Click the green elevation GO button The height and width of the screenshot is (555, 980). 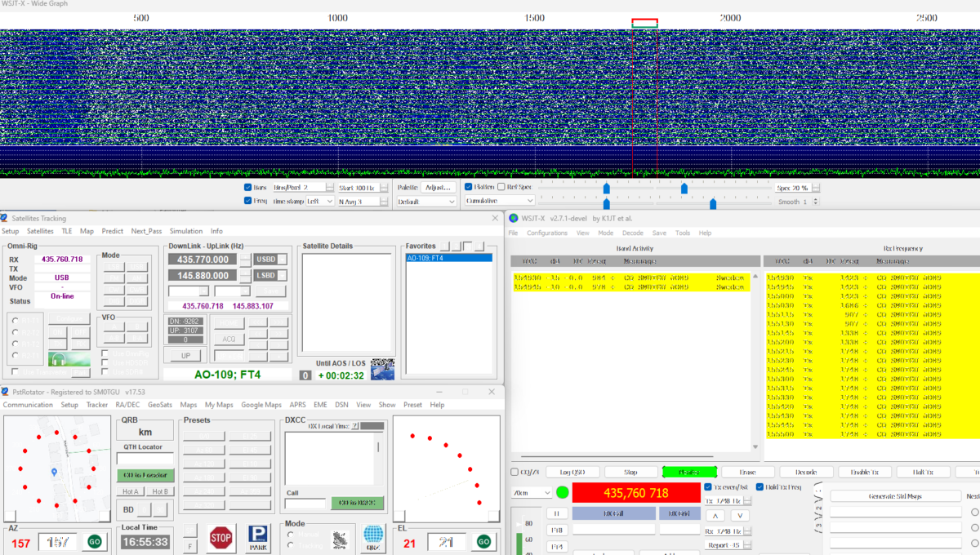[483, 542]
